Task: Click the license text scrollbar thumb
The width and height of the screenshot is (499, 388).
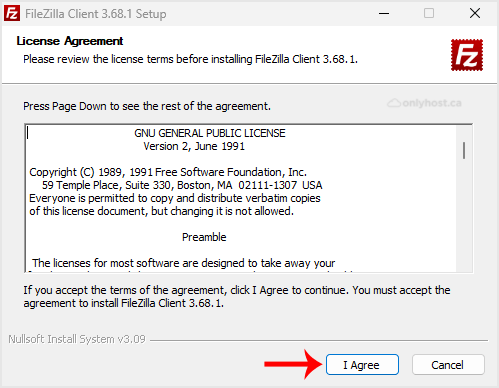Action: pyautogui.click(x=464, y=150)
